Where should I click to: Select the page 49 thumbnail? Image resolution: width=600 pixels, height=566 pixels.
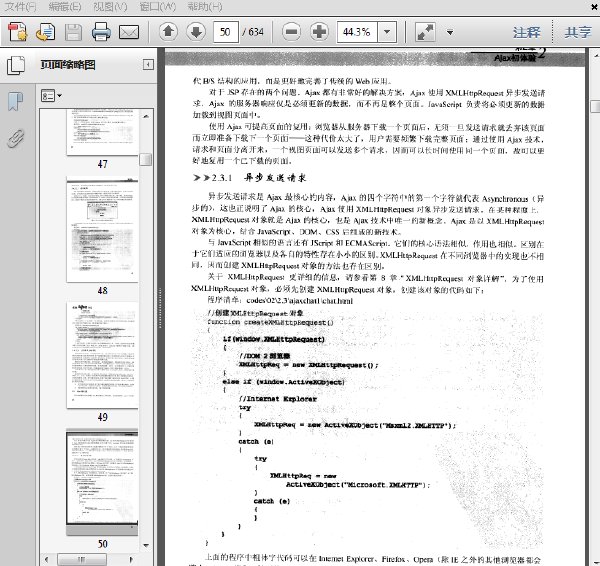click(102, 356)
